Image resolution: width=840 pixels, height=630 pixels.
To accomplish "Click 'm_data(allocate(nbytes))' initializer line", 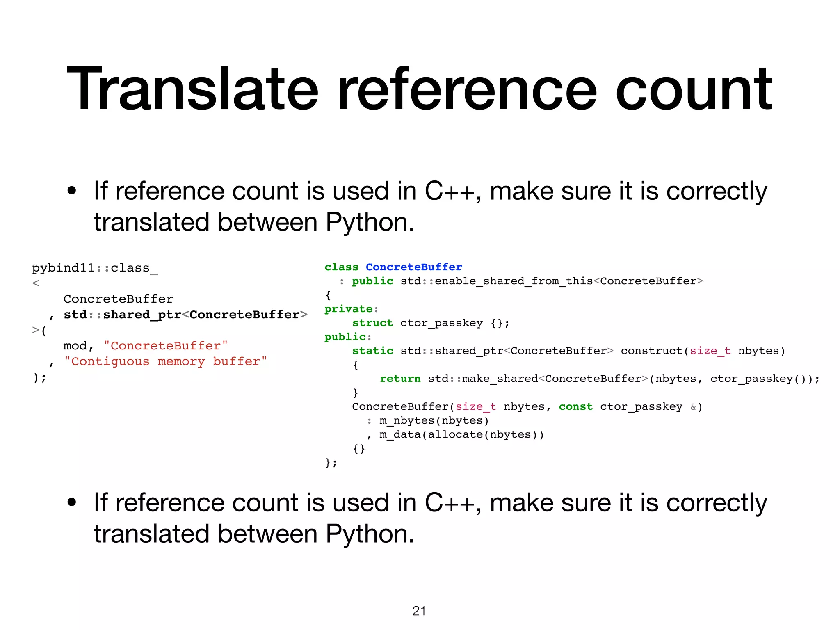I will [x=461, y=434].
